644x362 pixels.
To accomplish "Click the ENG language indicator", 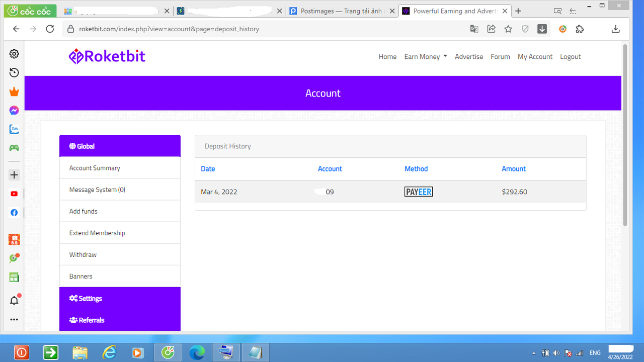I will click(595, 353).
